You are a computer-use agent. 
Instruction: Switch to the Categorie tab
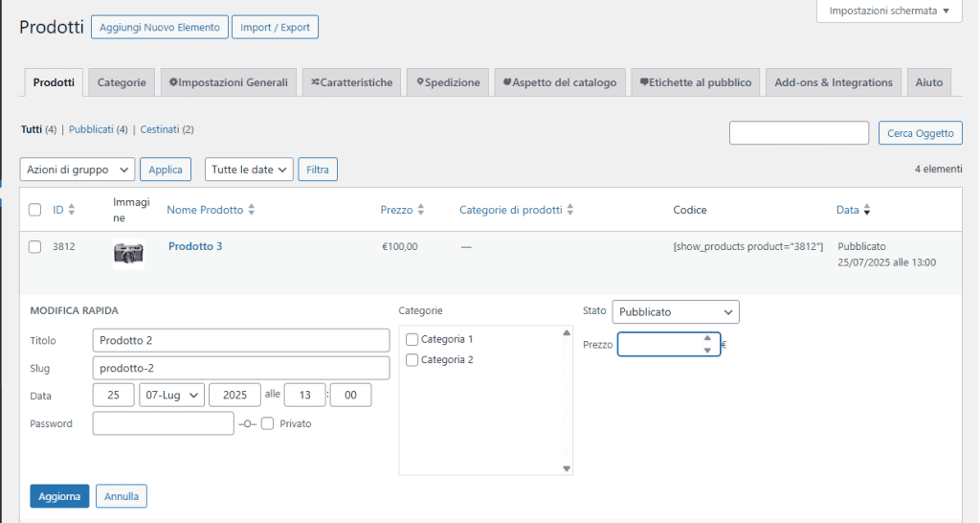122,82
